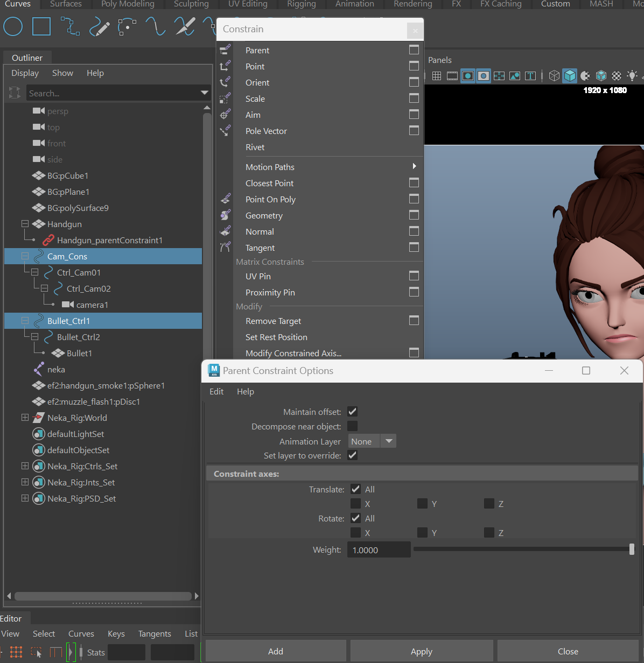Click the Orient constraint icon in menu
The height and width of the screenshot is (663, 644).
pos(225,82)
